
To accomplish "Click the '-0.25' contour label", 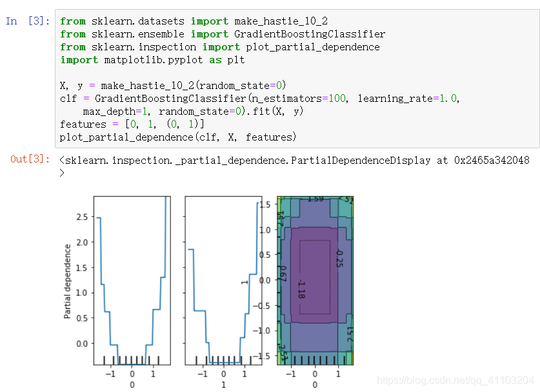I will (339, 259).
